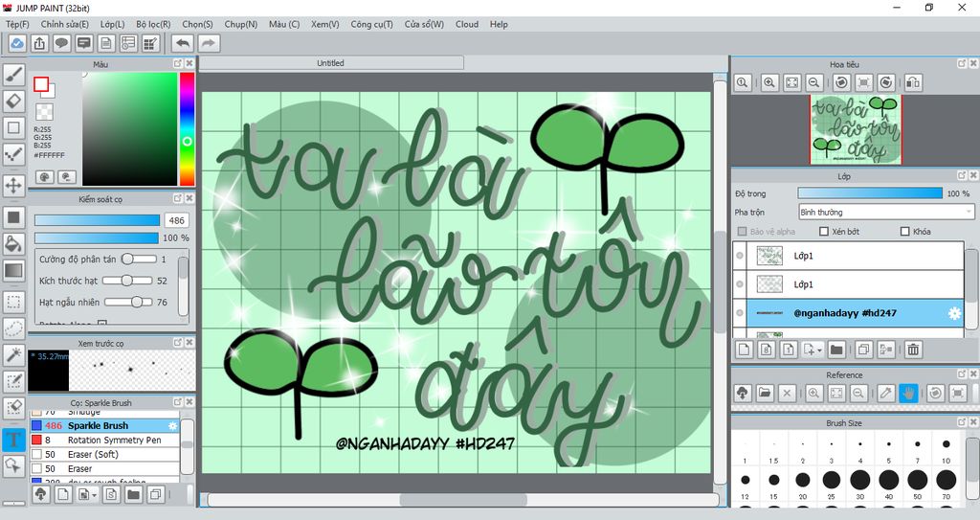Select the Move tool with four arrows
Viewport: 980px width, 520px height.
click(13, 185)
